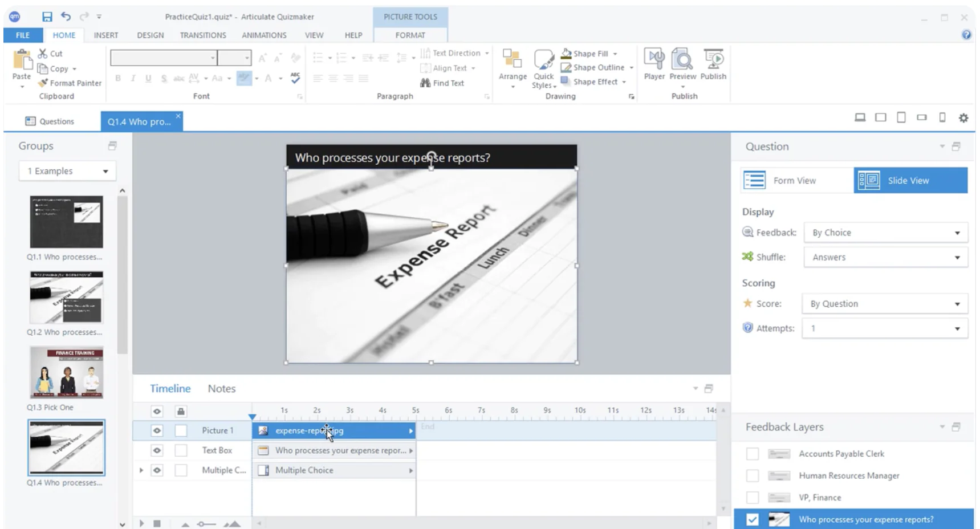Switch to tablet portrait preview icon

click(x=901, y=117)
